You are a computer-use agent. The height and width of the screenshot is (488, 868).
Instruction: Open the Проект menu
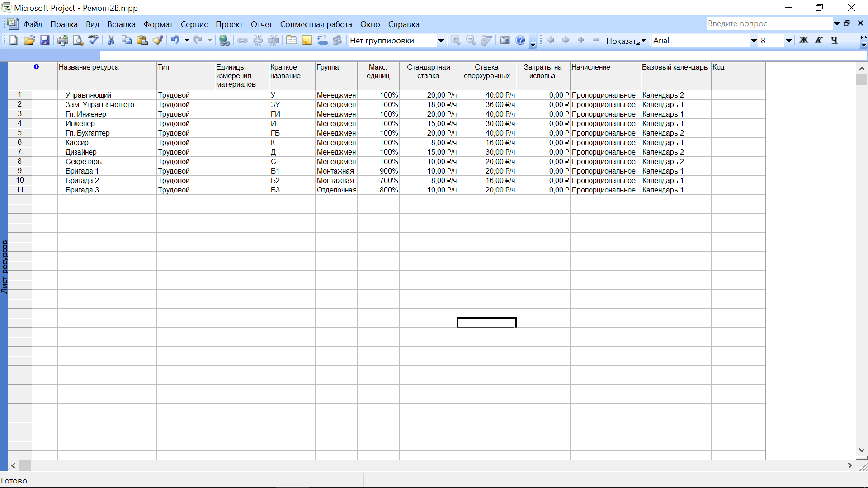229,24
